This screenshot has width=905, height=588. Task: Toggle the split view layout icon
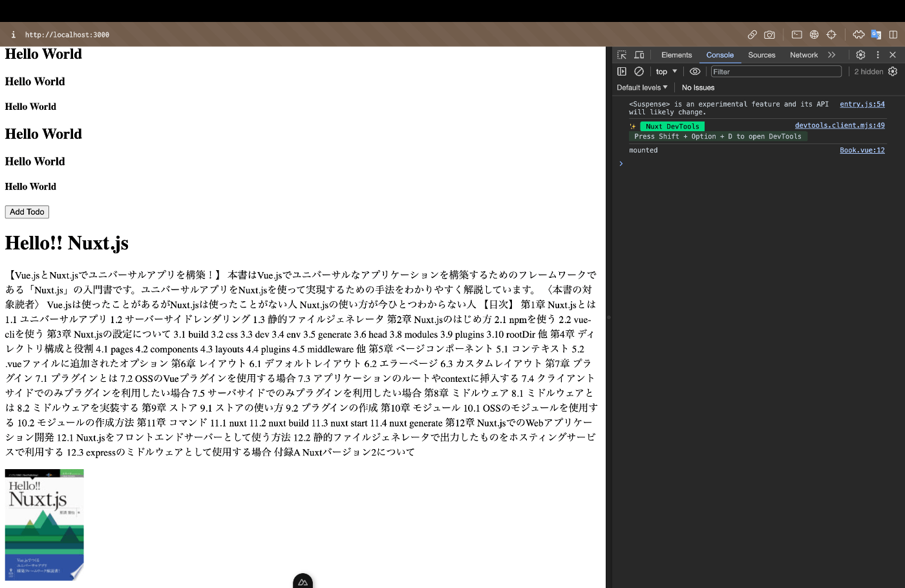(893, 34)
